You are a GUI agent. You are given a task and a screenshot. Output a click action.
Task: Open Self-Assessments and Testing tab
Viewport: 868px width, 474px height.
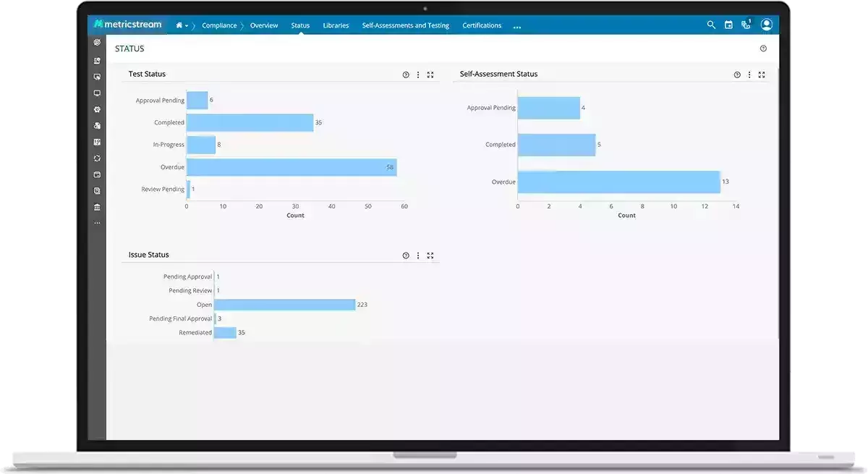pos(406,25)
